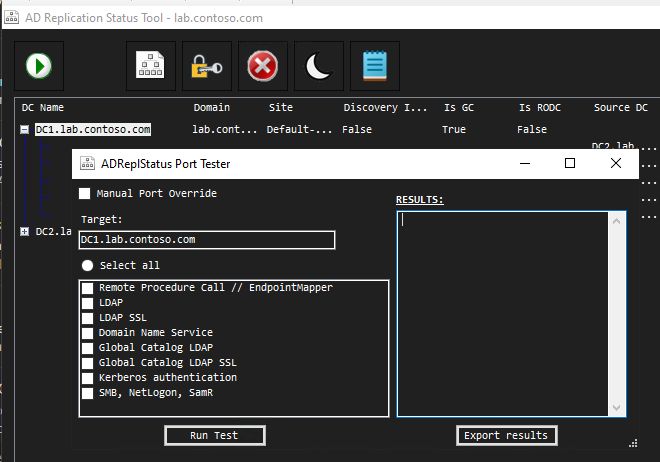This screenshot has width=660, height=462.
Task: Click the ADReplStatus Port Tester window icon
Action: pos(87,163)
